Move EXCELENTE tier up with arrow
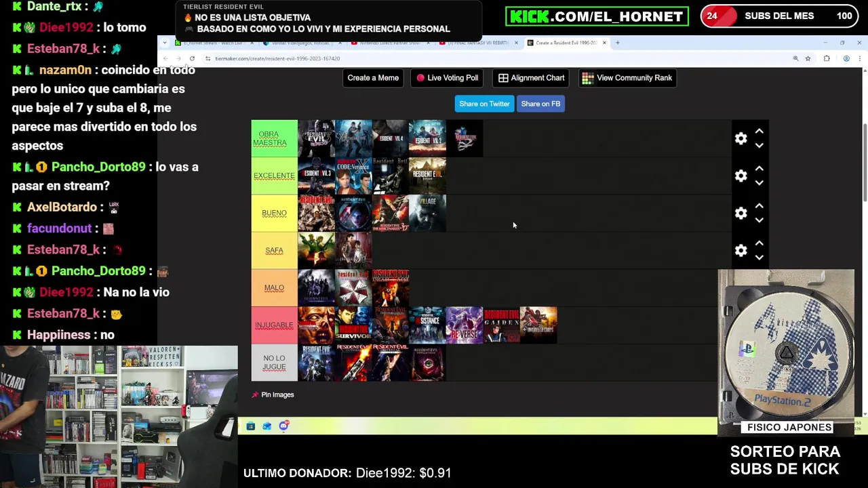Viewport: 868px width, 488px height. (759, 169)
